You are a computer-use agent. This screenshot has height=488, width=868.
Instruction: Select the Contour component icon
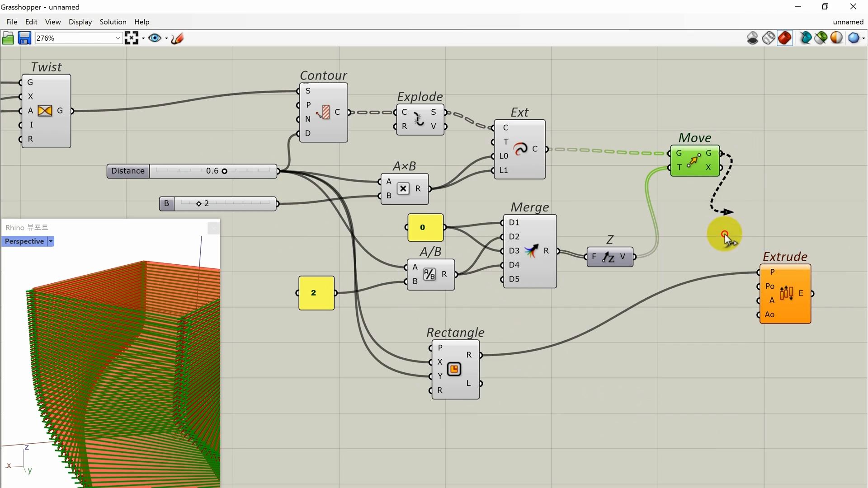coord(323,112)
